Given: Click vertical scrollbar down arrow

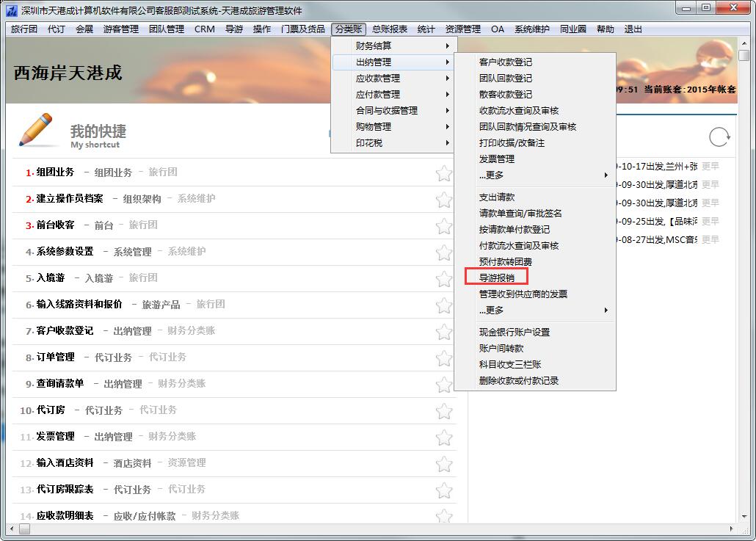Looking at the screenshot, I should click(744, 515).
